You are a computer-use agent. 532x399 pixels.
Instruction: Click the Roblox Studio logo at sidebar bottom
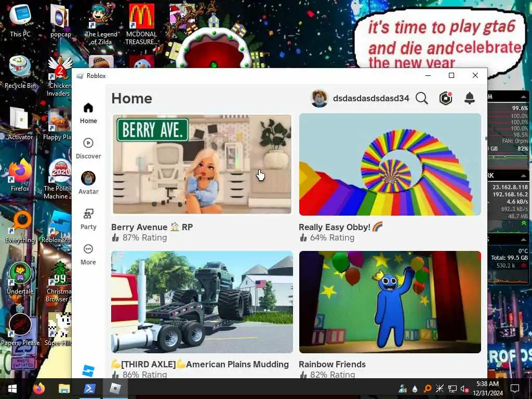[88, 370]
